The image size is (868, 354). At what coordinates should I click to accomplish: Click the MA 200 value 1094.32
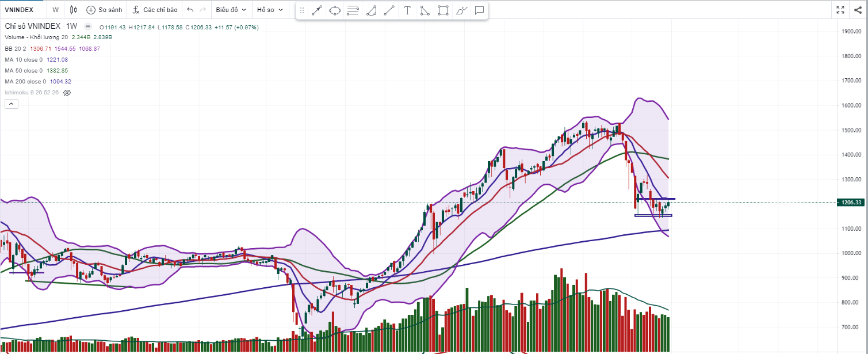[60, 82]
